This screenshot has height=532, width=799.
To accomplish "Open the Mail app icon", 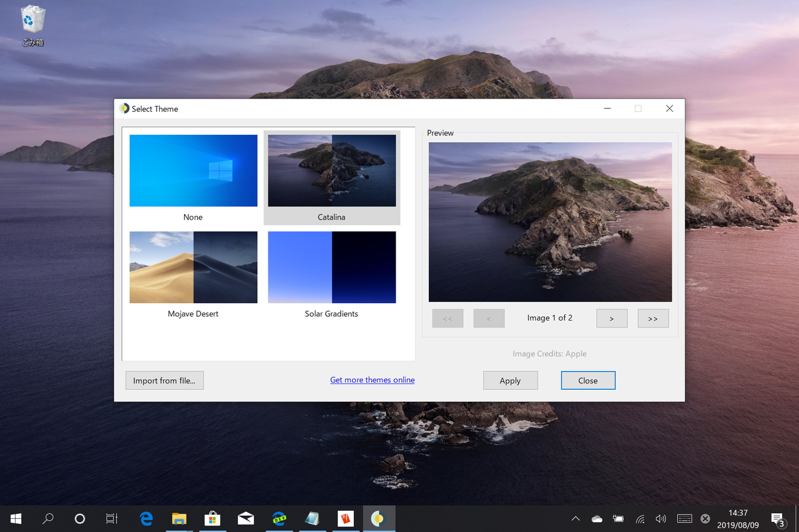I will 245,518.
